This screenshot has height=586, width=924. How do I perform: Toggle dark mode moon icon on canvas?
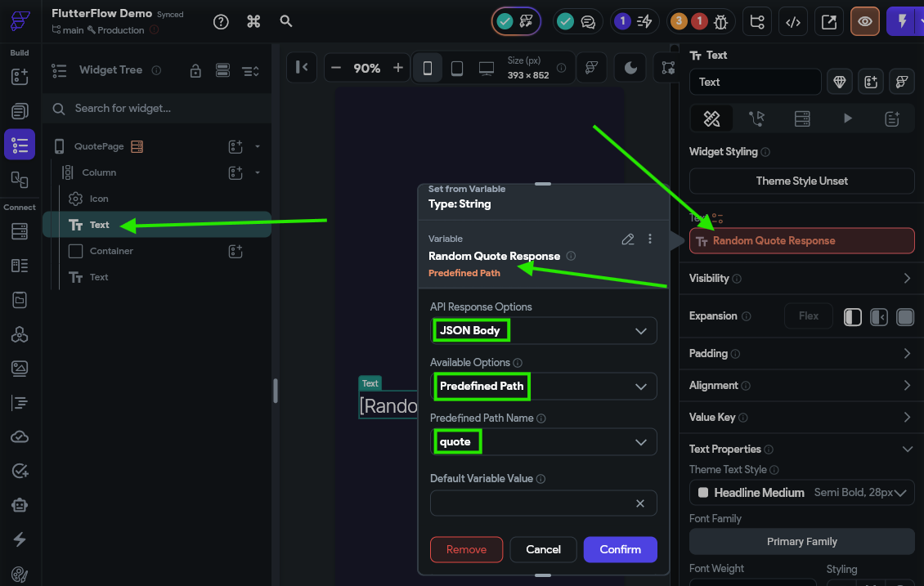click(x=630, y=68)
